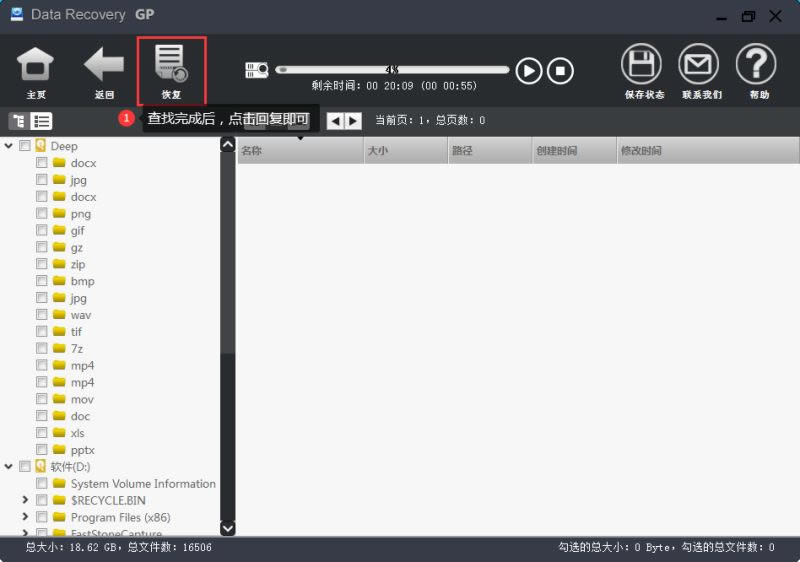Select the doc folder
Viewport: 800px width, 562px height.
80,416
